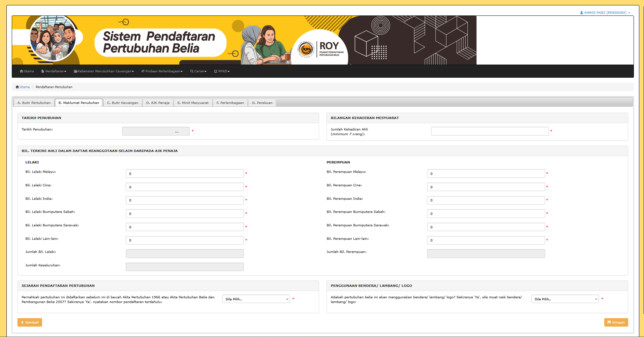Open the E. Minit Mesyuarat tab

pyautogui.click(x=193, y=103)
